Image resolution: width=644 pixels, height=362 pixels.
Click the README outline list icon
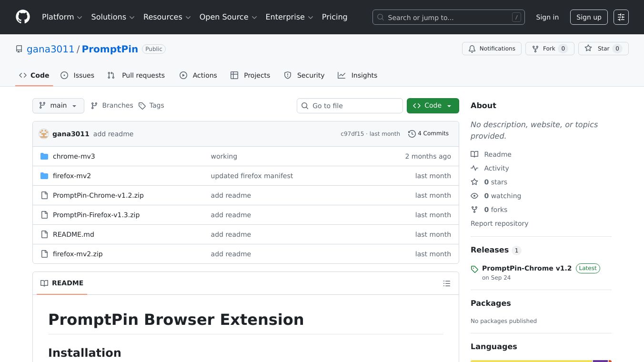[446, 283]
